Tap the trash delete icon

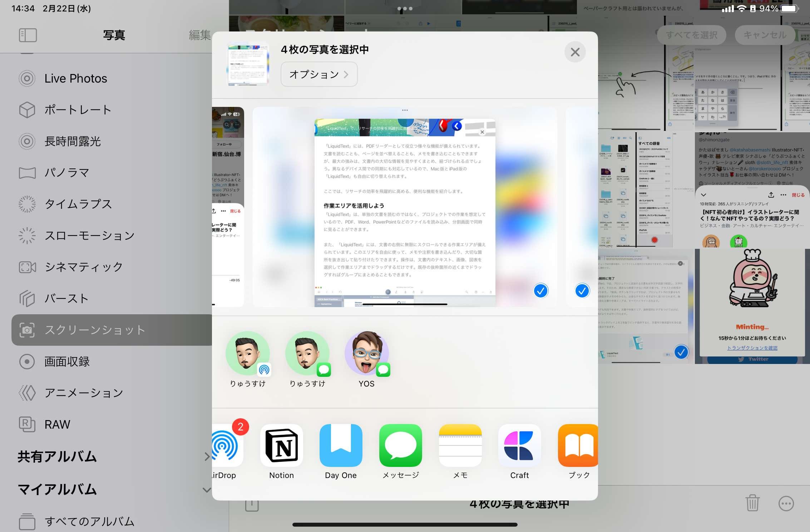click(x=752, y=503)
